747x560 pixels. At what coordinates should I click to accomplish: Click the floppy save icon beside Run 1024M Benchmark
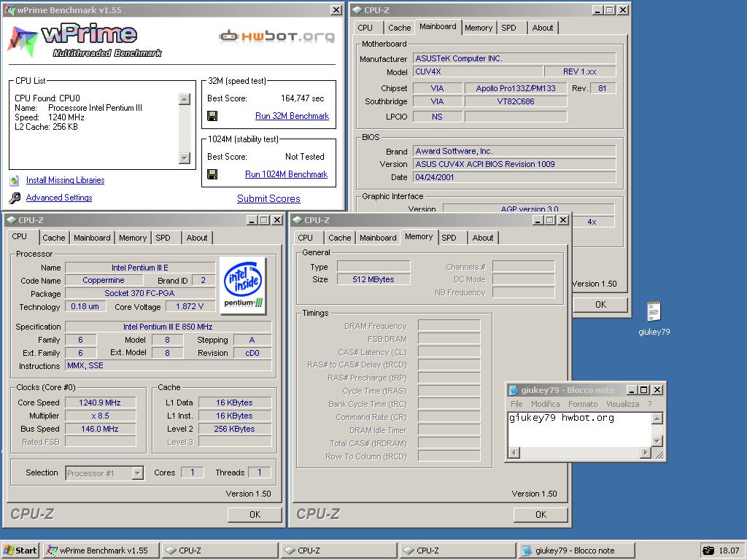[x=212, y=174]
